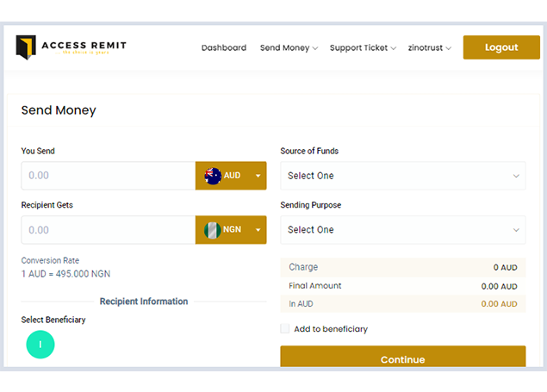Screen dimensions: 547x392
Task: Click the Access Remit logo
Action: [71, 47]
